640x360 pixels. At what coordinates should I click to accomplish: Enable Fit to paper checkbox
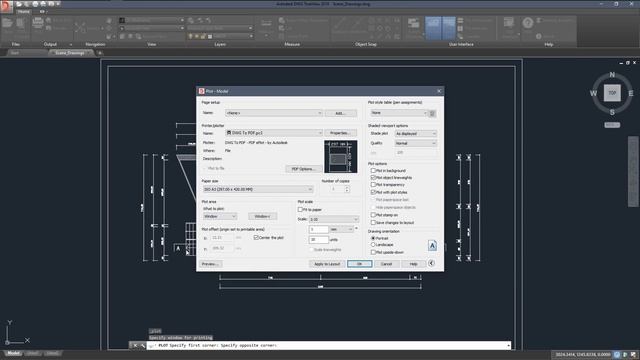pos(300,209)
